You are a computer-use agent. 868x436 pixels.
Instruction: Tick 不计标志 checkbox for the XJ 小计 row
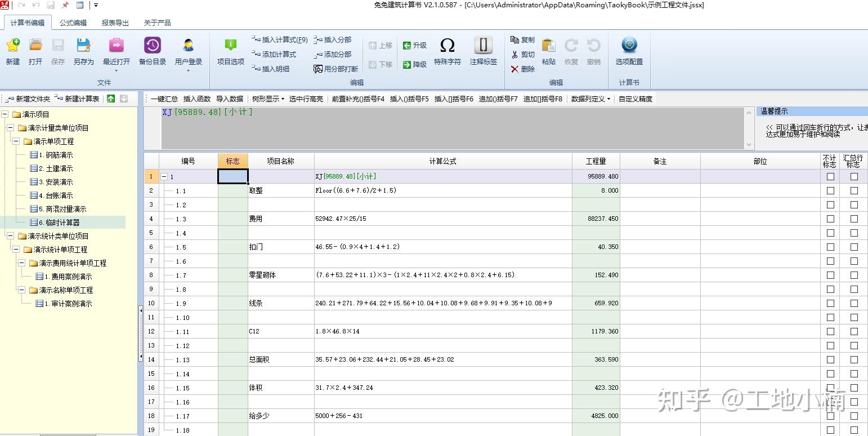830,176
